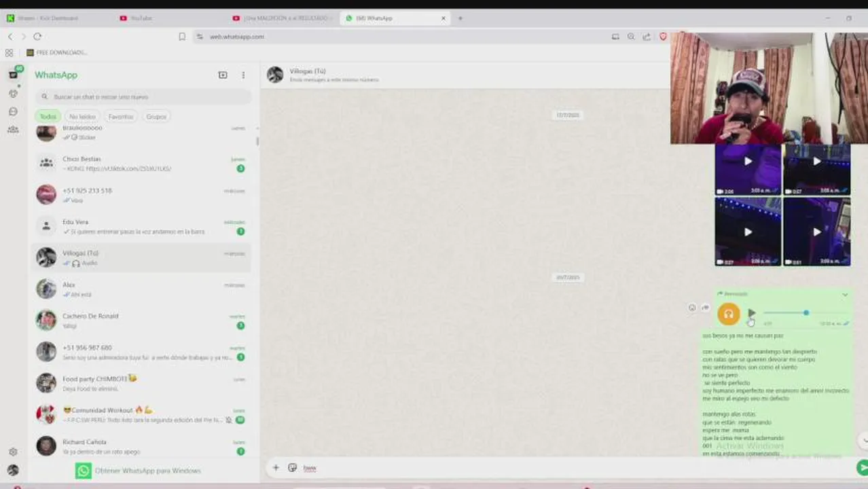
Task: Go forward in browser history
Action: pyautogui.click(x=24, y=37)
